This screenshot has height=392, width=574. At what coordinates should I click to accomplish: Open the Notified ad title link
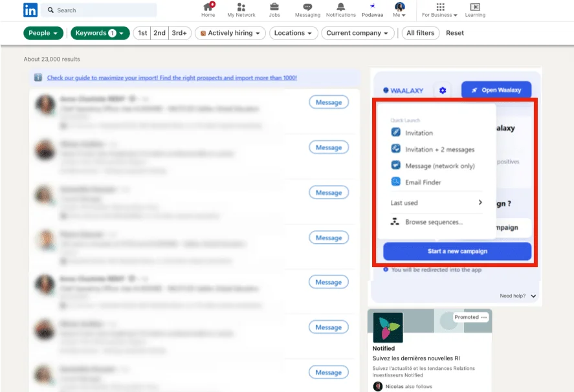click(384, 348)
